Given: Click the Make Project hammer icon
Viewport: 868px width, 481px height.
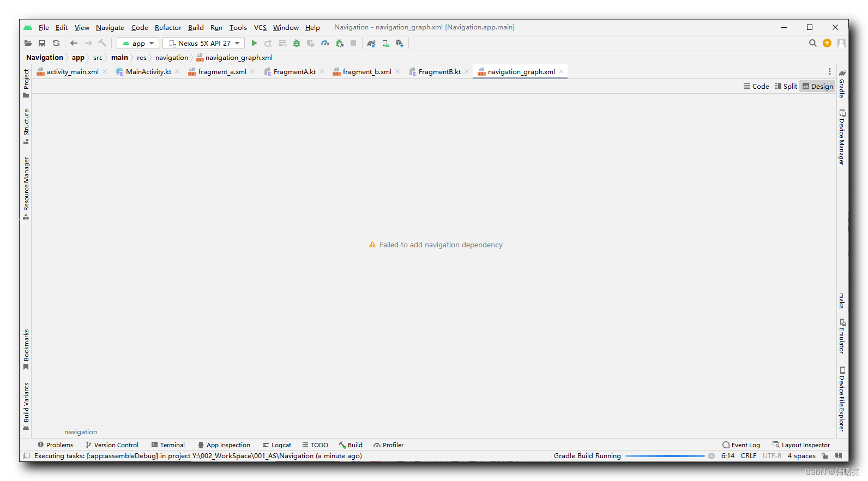Looking at the screenshot, I should coord(102,43).
